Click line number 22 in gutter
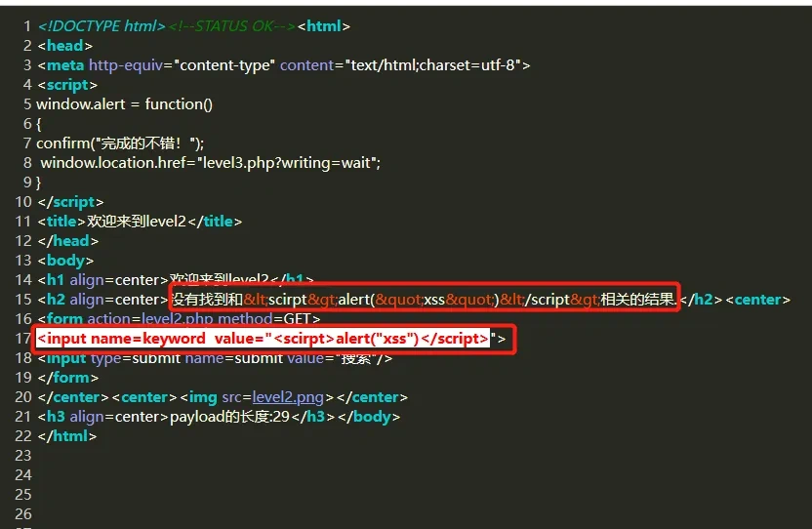 (23, 436)
